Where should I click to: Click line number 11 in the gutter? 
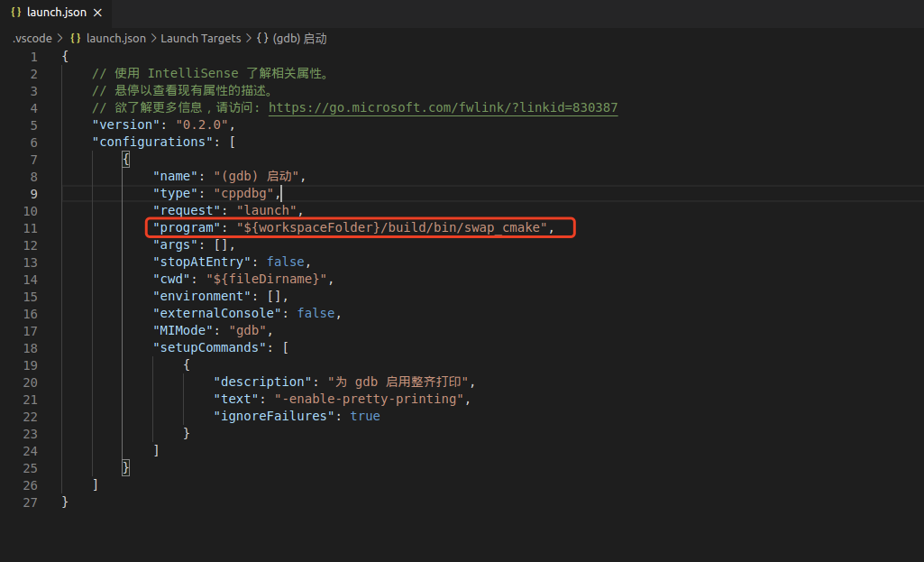(x=31, y=227)
